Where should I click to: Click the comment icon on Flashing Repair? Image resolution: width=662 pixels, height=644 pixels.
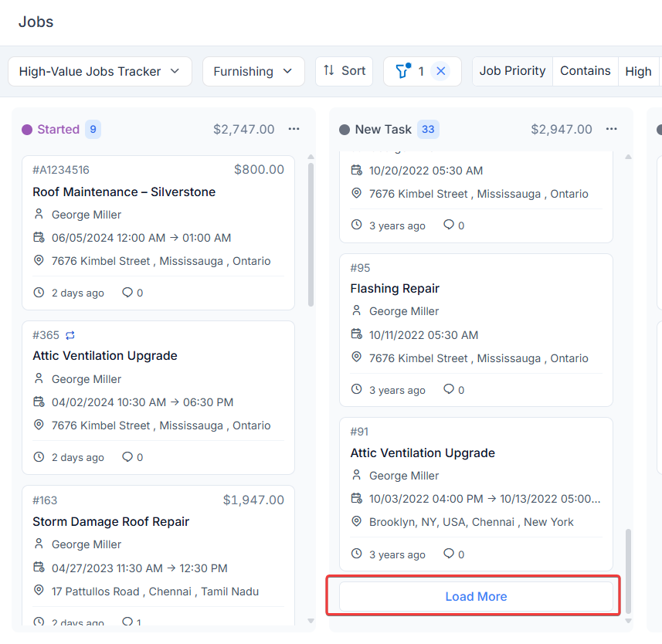(448, 389)
